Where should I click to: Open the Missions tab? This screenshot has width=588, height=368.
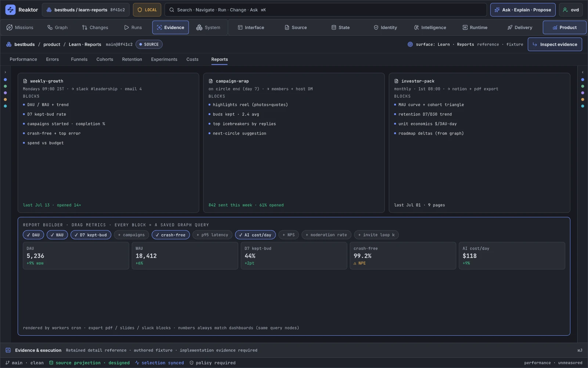[x=20, y=28]
